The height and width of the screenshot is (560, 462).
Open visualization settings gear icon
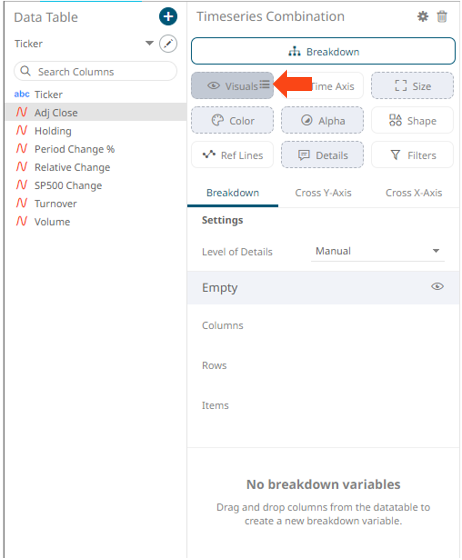(x=423, y=16)
